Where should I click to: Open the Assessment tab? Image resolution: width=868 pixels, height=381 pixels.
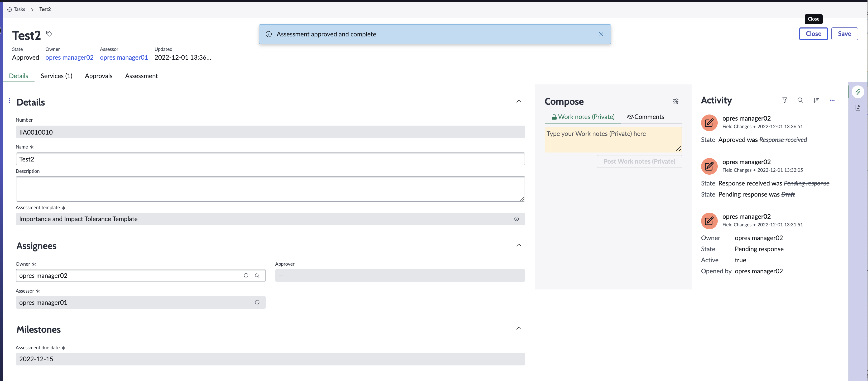pos(141,76)
